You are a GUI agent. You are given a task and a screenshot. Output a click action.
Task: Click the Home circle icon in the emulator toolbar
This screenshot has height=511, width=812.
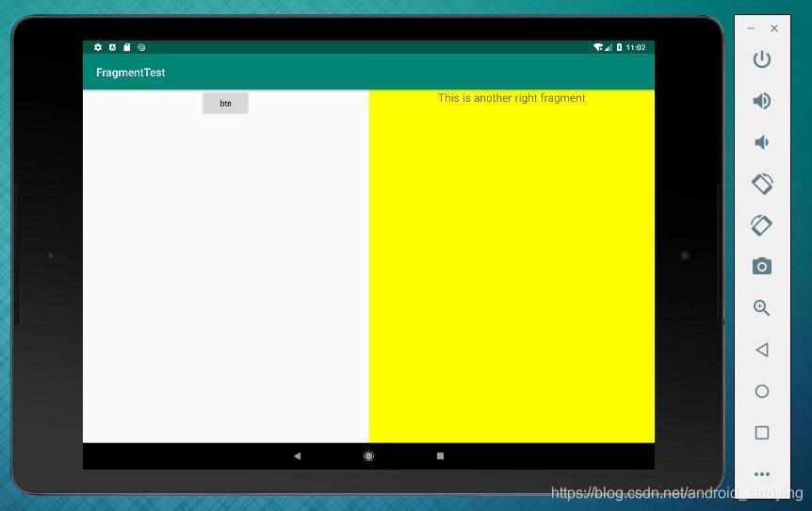[762, 391]
